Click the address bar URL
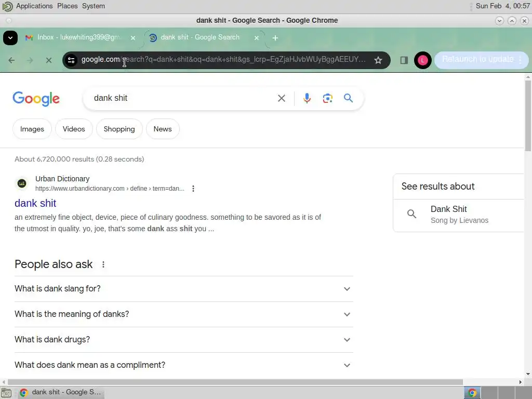Image resolution: width=532 pixels, height=399 pixels. tap(223, 60)
